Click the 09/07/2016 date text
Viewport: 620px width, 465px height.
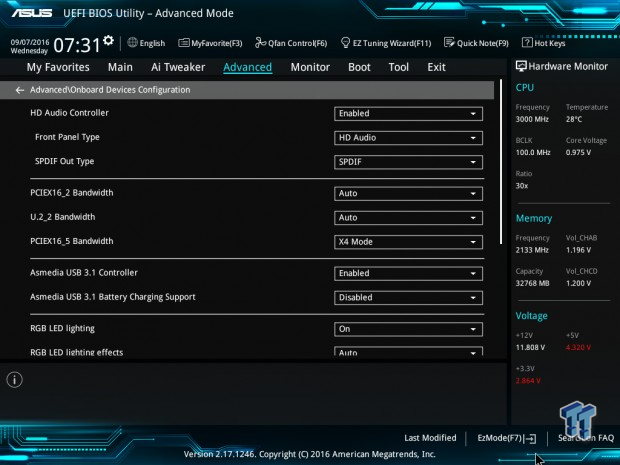(x=30, y=42)
